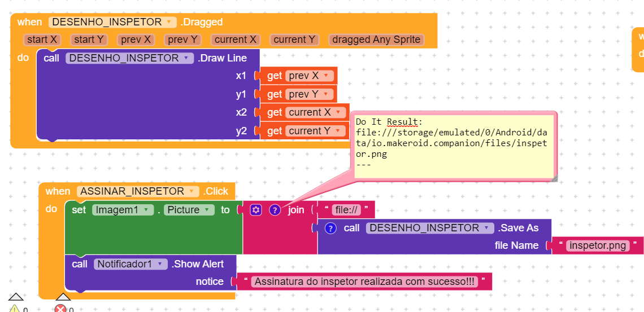Select the 'set Imagem1.Picture to' block
Screen dimensions: 644x312
click(x=154, y=227)
